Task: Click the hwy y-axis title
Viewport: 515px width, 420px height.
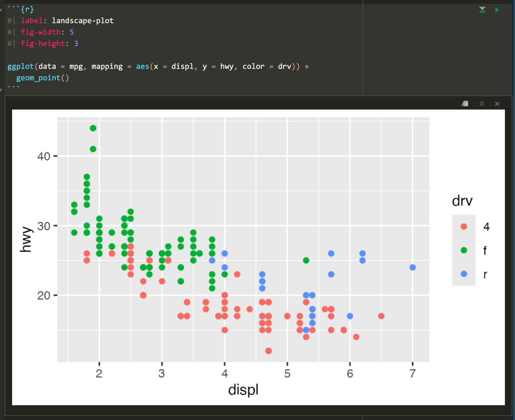Action: click(26, 239)
